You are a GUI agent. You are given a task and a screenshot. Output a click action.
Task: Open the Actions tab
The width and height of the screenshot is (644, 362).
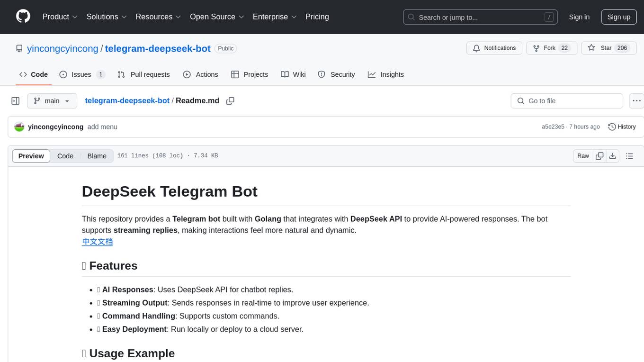click(200, 74)
